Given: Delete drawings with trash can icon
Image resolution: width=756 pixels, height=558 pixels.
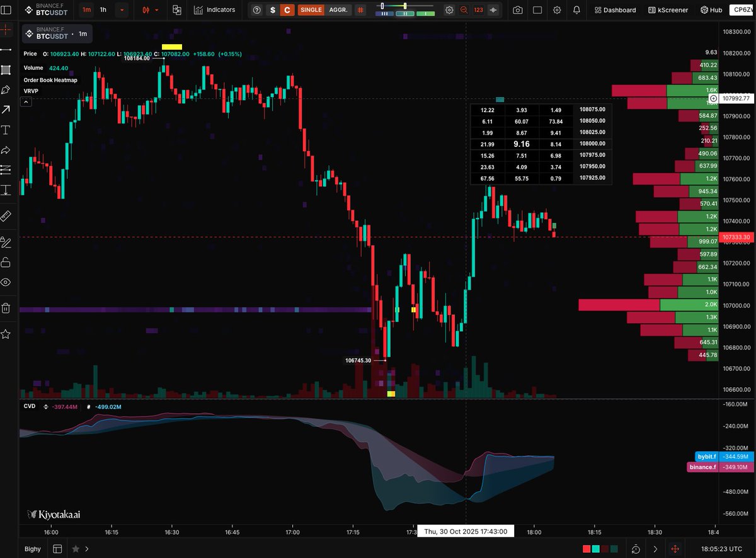Looking at the screenshot, I should 6,308.
